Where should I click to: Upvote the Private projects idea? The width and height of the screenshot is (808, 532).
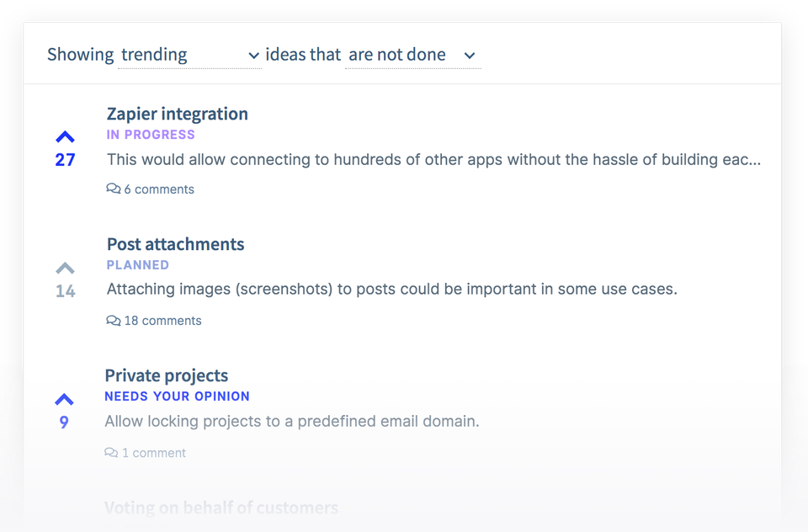[64, 400]
